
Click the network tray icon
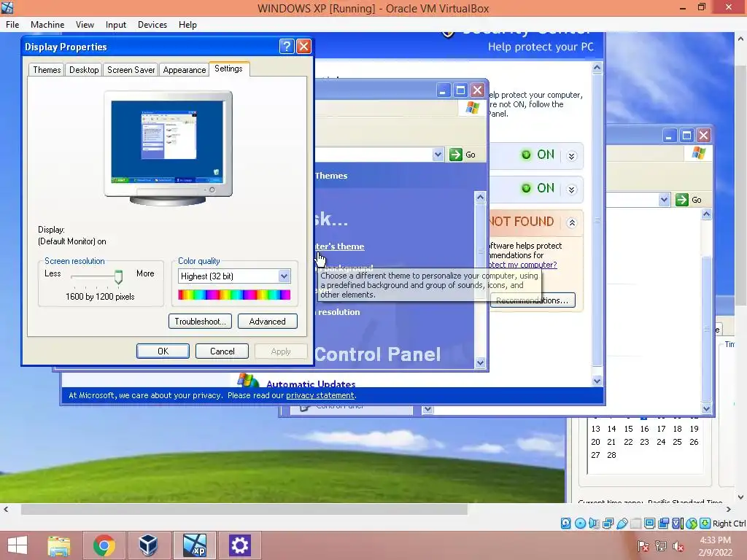click(661, 545)
